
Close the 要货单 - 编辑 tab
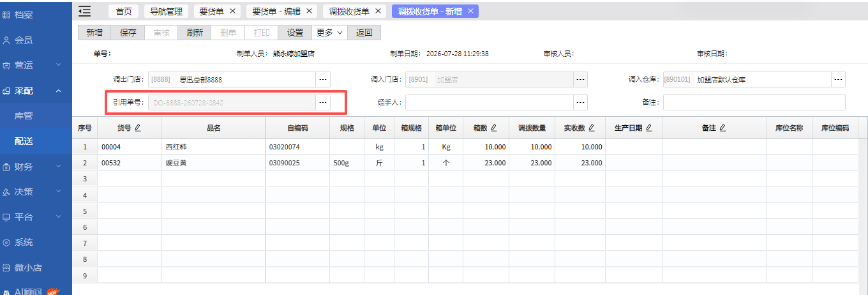pos(309,11)
